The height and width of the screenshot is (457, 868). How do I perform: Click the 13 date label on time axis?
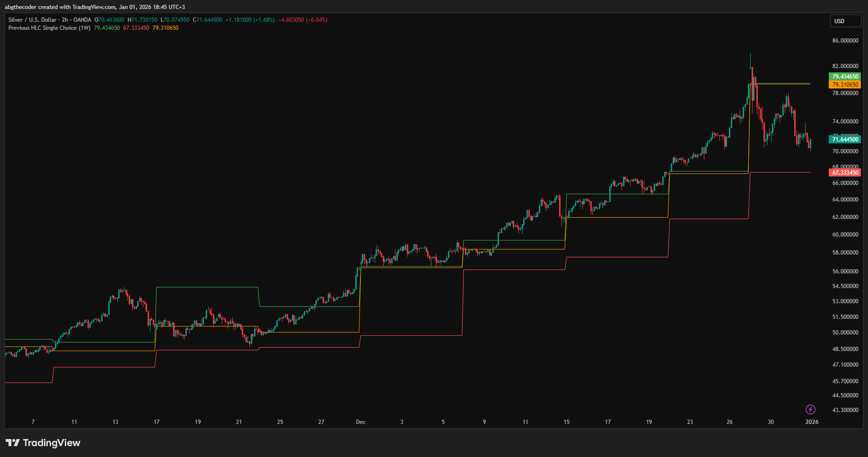point(115,422)
